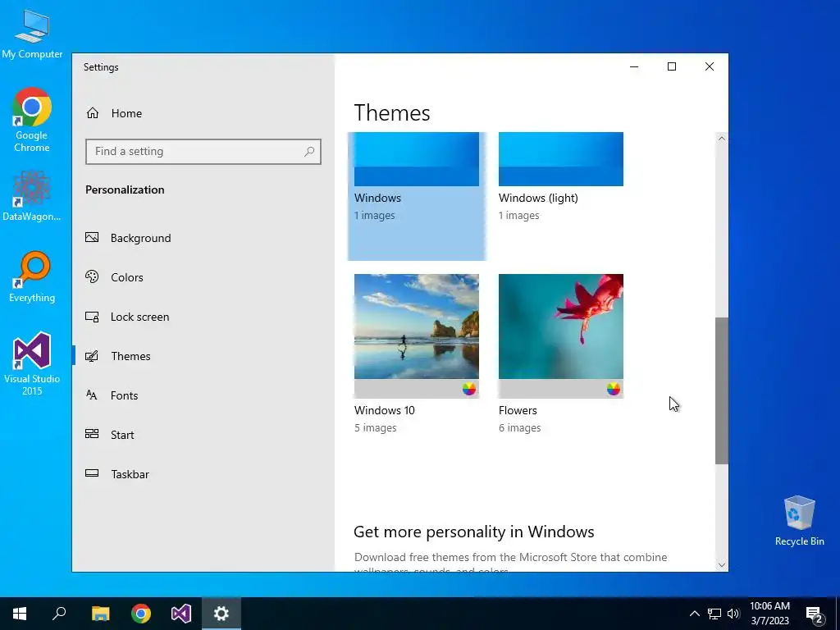Go to Background settings

(x=203, y=238)
